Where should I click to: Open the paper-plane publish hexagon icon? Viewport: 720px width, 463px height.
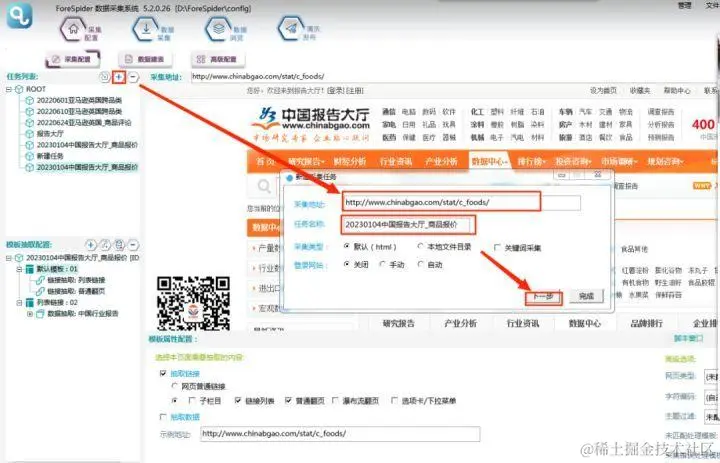pyautogui.click(x=291, y=29)
